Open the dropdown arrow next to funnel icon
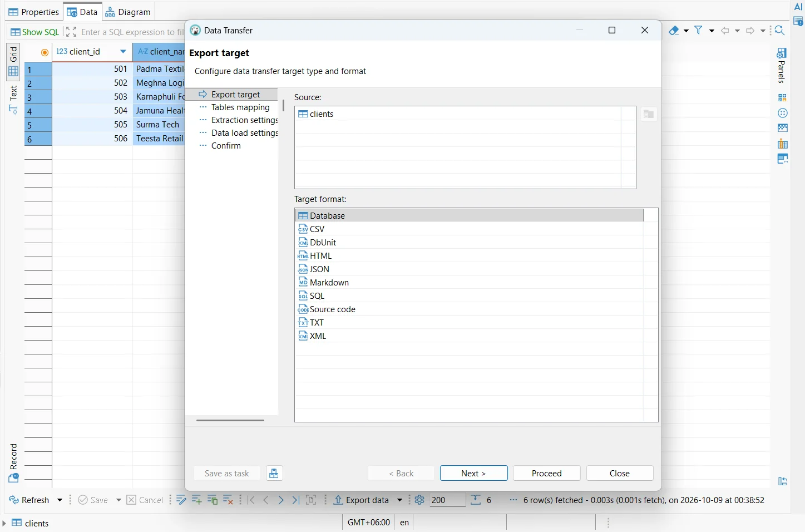Image resolution: width=805 pixels, height=532 pixels. click(712, 31)
